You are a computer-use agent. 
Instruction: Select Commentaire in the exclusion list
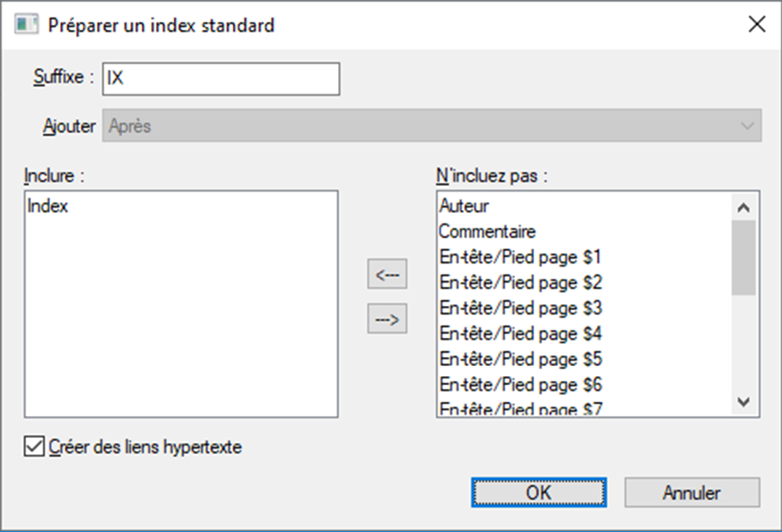tap(501, 231)
